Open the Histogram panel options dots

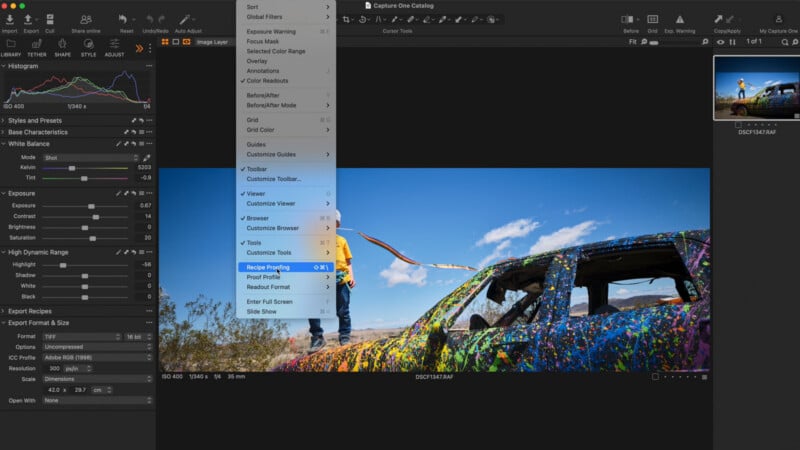point(149,66)
